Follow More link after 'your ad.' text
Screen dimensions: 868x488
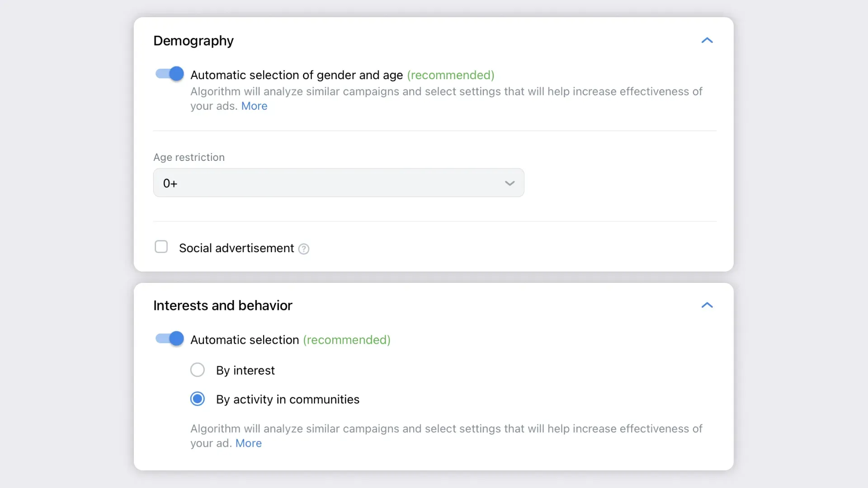(x=248, y=443)
